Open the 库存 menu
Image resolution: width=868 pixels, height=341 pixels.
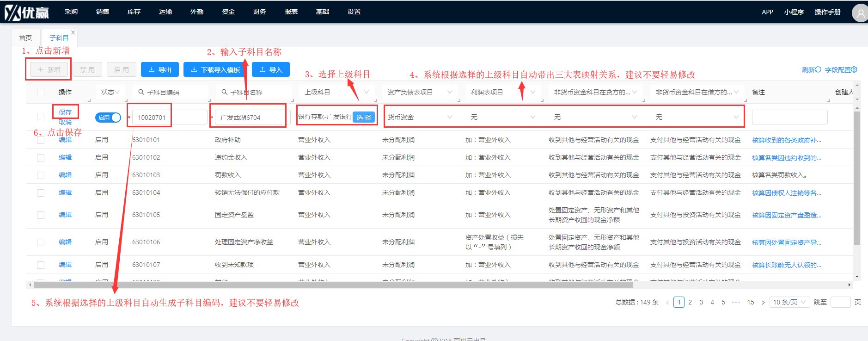[134, 12]
